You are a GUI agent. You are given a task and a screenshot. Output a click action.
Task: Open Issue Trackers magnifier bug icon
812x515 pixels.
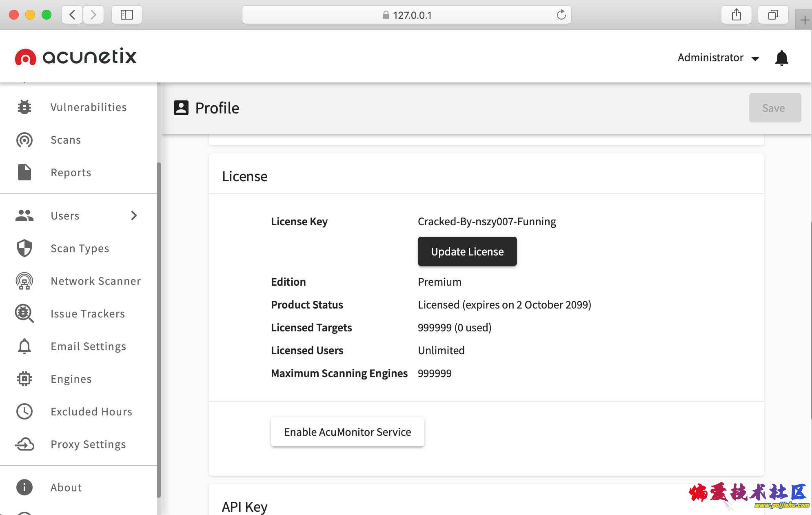24,314
